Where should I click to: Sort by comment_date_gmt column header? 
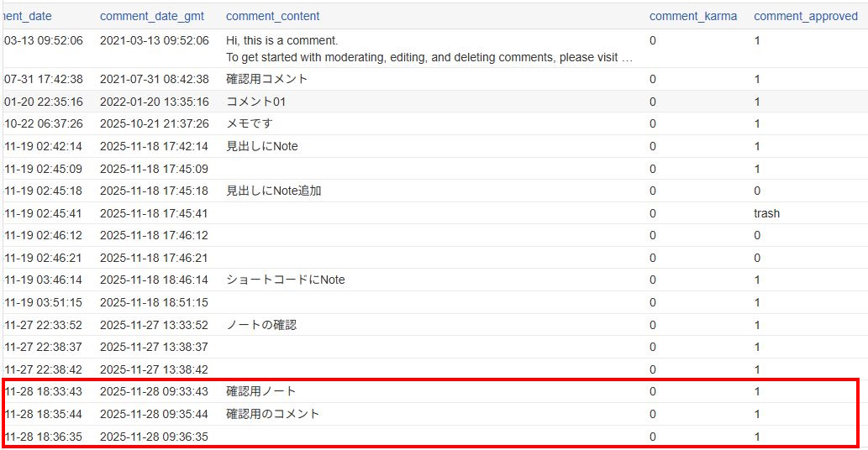tap(152, 16)
